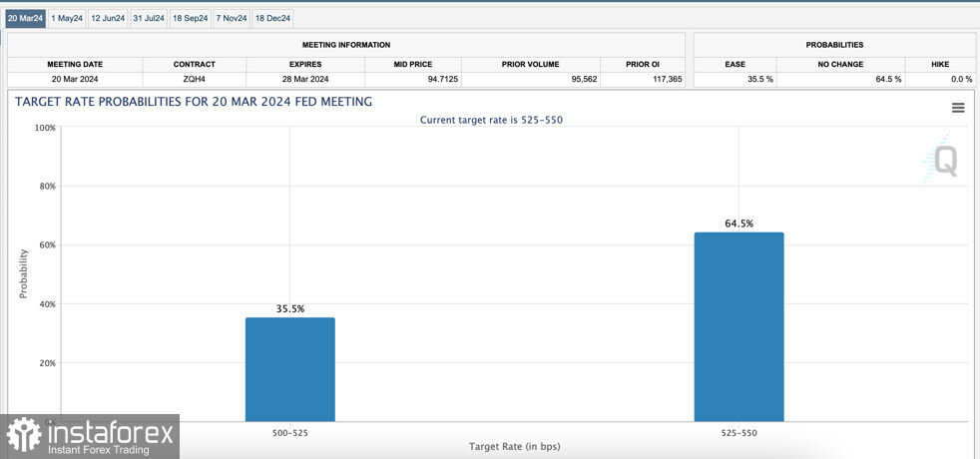Screen dimensions: 980x459
Task: Click the 40% y-axis tick label
Action: click(x=48, y=304)
